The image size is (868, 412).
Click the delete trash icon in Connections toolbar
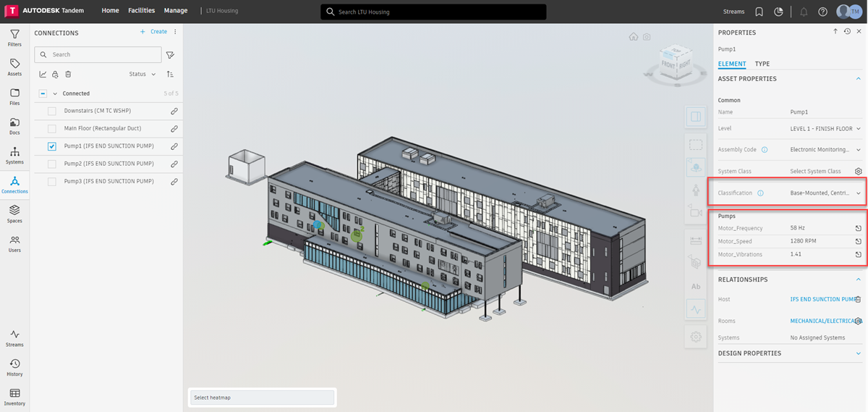tap(68, 74)
